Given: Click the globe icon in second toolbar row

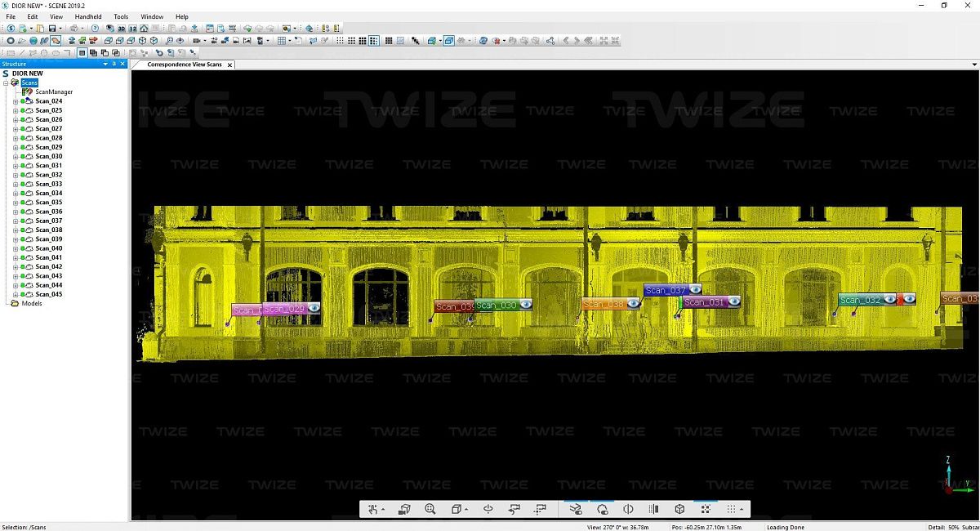Looking at the screenshot, I should [x=33, y=41].
